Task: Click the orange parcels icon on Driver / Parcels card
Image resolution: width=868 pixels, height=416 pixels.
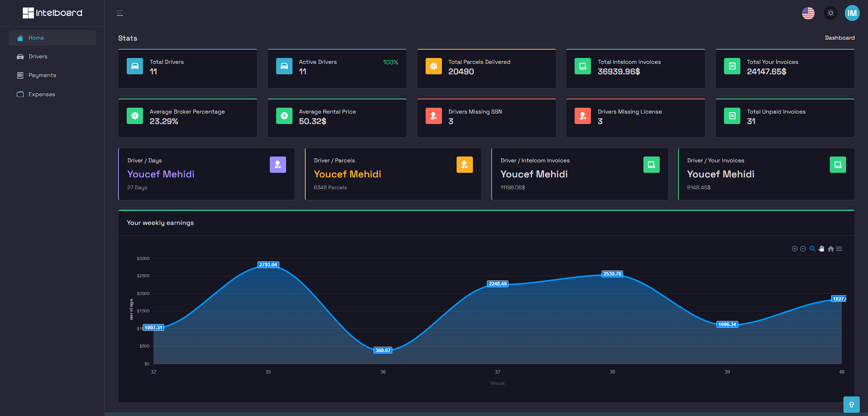Action: tap(464, 165)
